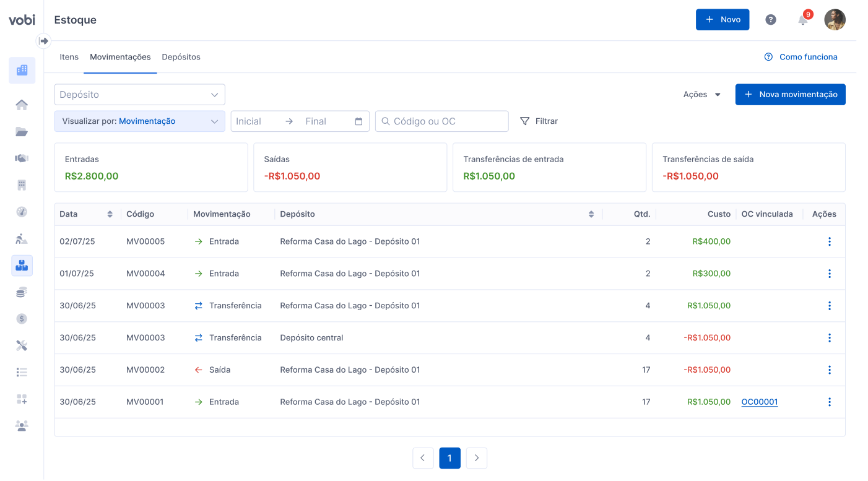Expand the sidebar with the arrow toggle
The height and width of the screenshot is (481, 868).
[43, 41]
